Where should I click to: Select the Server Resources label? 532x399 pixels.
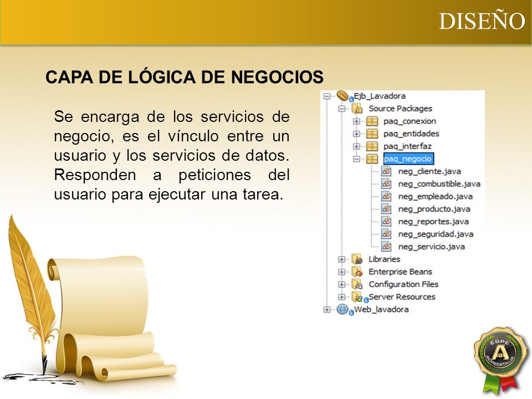coord(402,297)
